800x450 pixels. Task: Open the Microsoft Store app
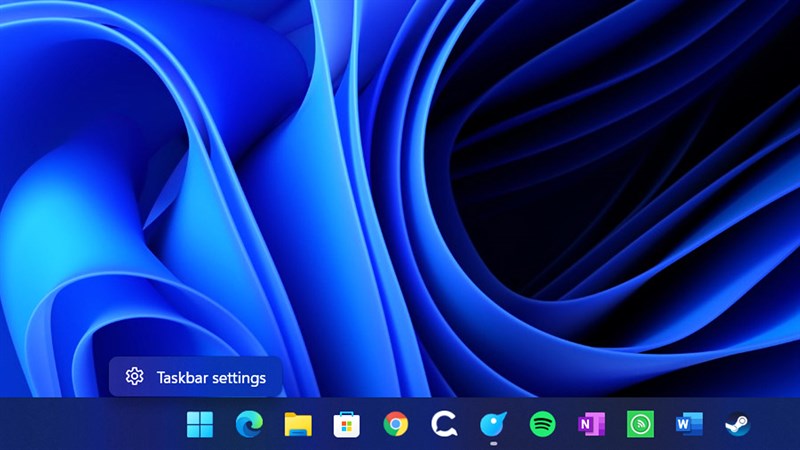(346, 425)
